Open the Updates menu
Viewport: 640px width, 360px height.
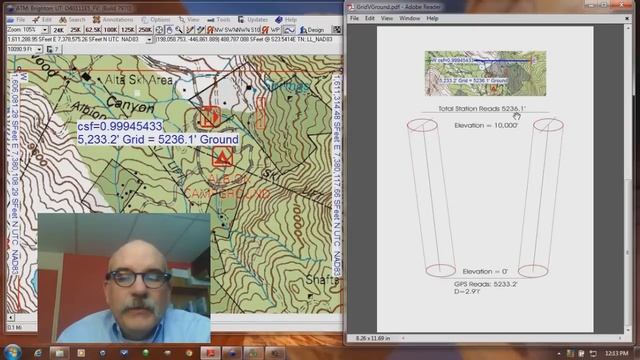[x=253, y=20]
